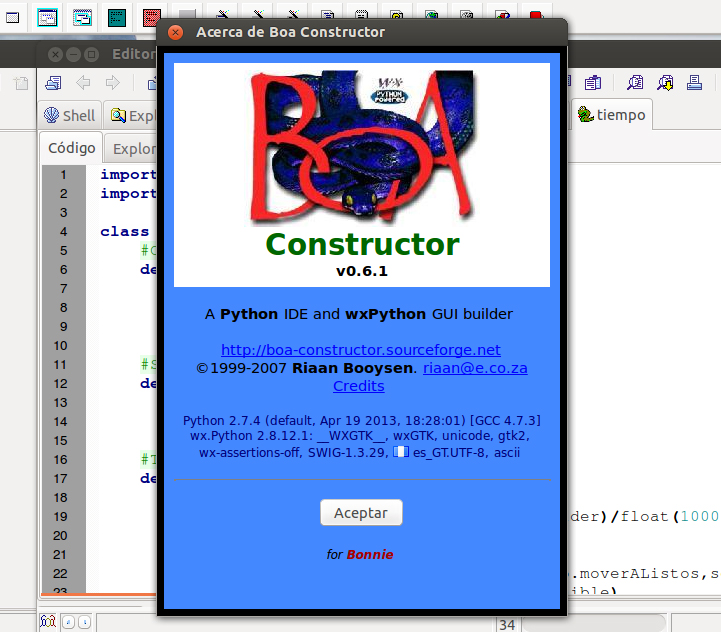
Task: Click the 'moverAListos' code text
Action: click(639, 574)
